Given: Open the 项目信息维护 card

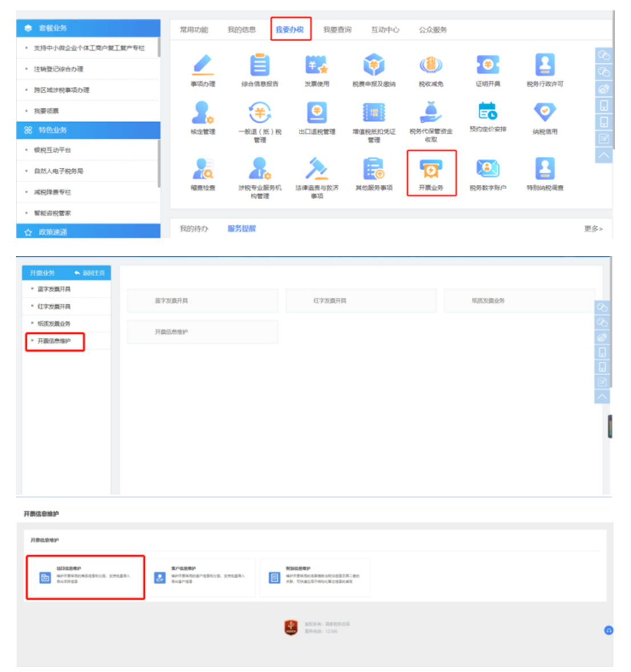Looking at the screenshot, I should click(x=85, y=577).
